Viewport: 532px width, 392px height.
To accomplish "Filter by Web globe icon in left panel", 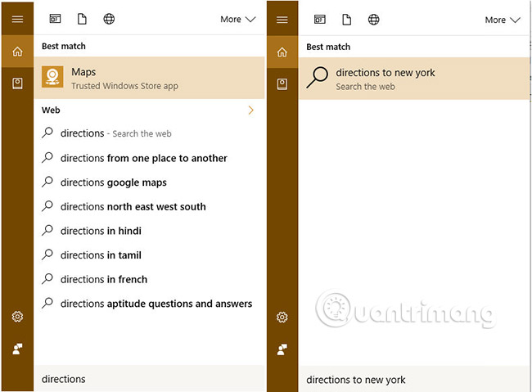I will point(109,19).
